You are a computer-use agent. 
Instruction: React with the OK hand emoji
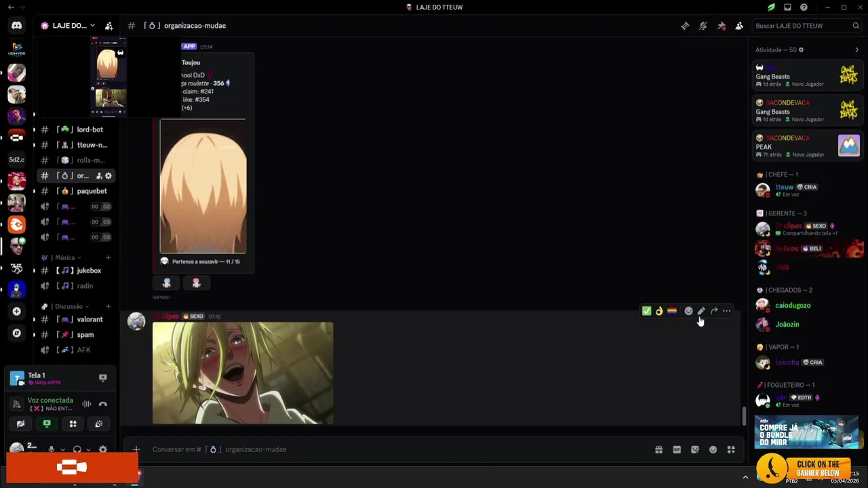pyautogui.click(x=659, y=311)
